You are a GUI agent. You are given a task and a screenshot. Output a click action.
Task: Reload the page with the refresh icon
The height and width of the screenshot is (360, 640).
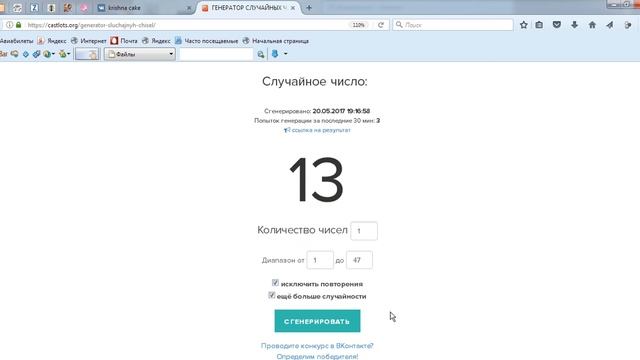(x=381, y=25)
